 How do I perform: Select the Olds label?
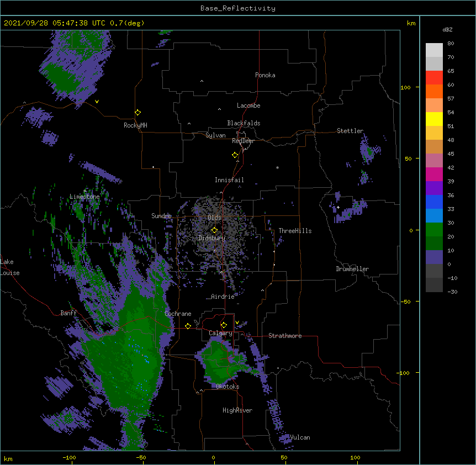(214, 218)
